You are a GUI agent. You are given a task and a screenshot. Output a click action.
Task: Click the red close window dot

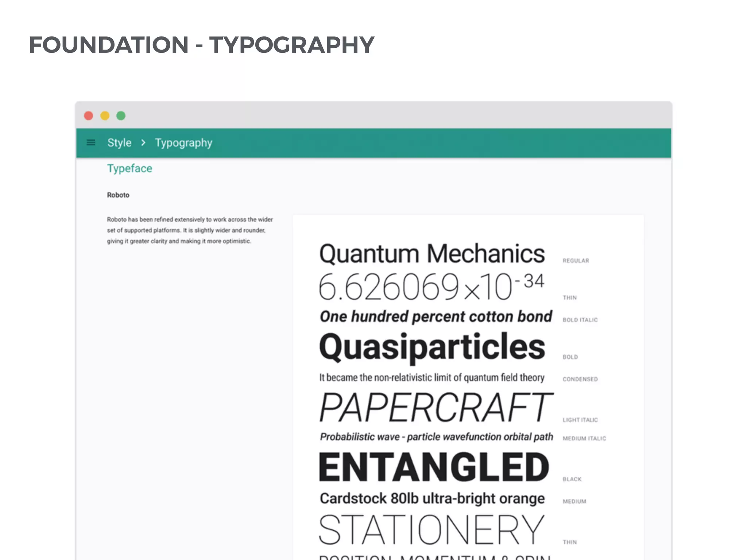(x=89, y=116)
